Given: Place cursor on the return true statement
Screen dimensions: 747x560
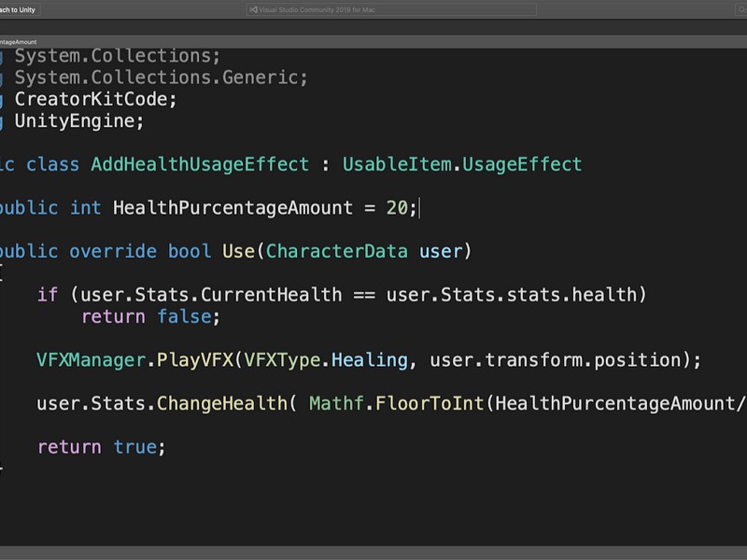Looking at the screenshot, I should [x=101, y=447].
